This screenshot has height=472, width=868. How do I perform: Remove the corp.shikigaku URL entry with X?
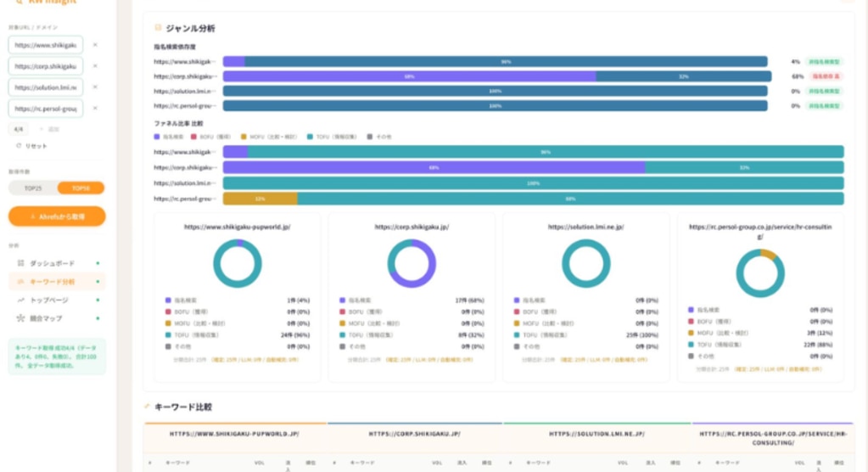pos(95,66)
